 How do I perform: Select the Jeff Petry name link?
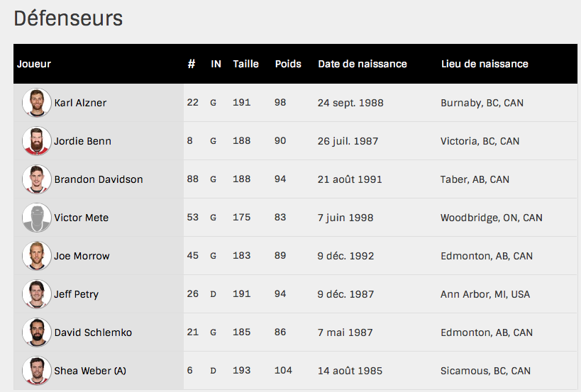(77, 294)
